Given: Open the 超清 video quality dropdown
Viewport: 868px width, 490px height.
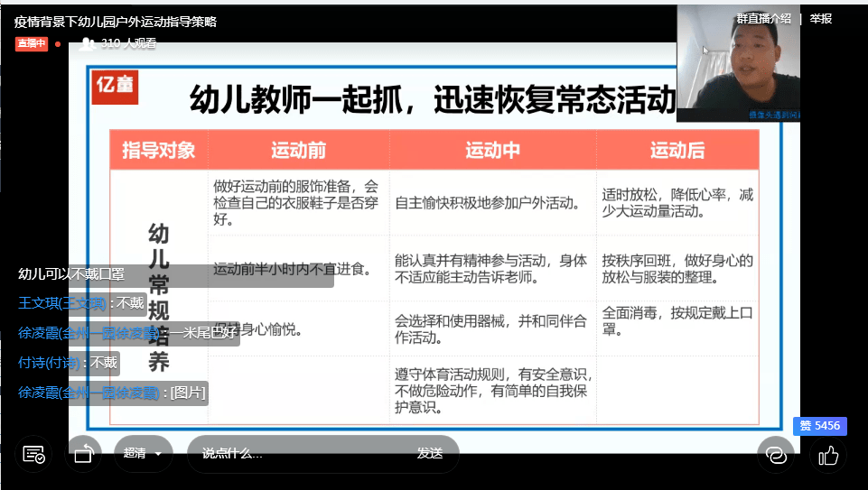Looking at the screenshot, I should pos(143,454).
